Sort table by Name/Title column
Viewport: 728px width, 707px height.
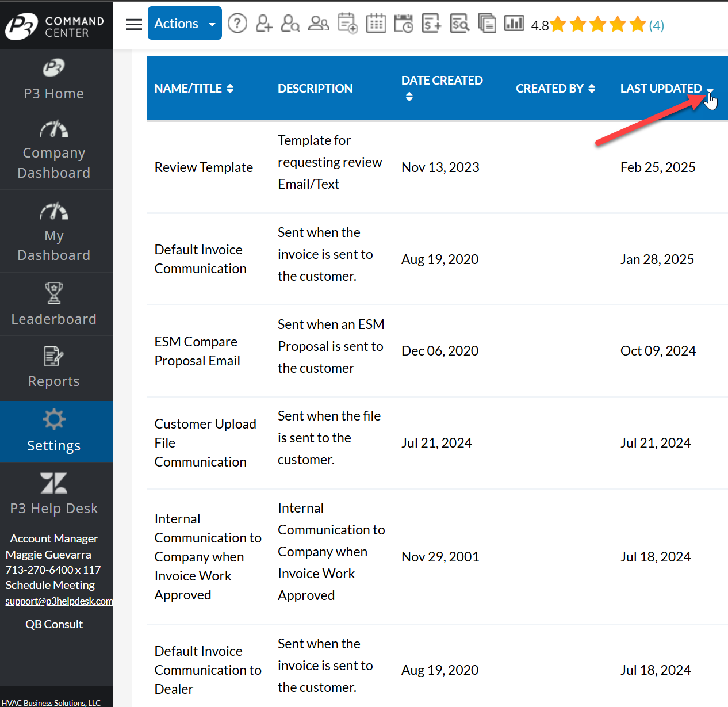click(194, 89)
